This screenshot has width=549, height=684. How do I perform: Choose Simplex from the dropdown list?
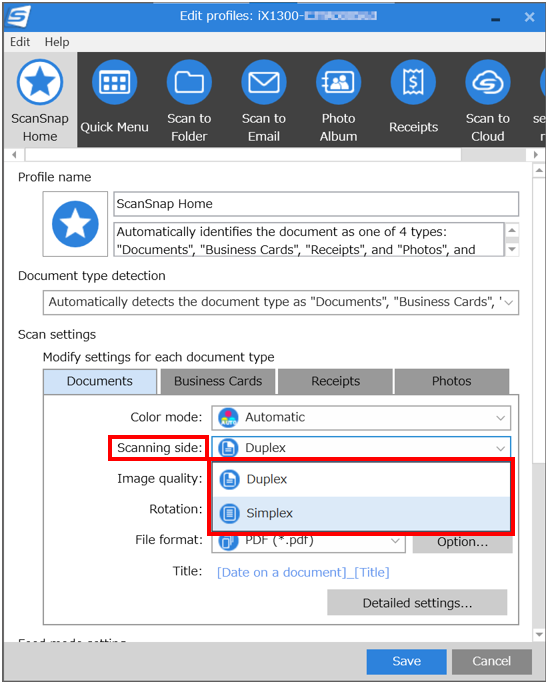click(x=361, y=513)
